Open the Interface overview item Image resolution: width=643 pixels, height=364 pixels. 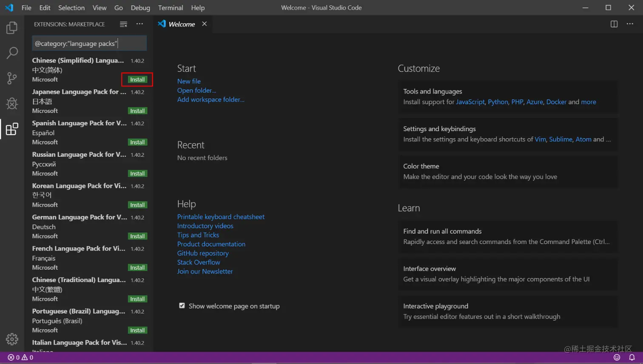coord(508,274)
